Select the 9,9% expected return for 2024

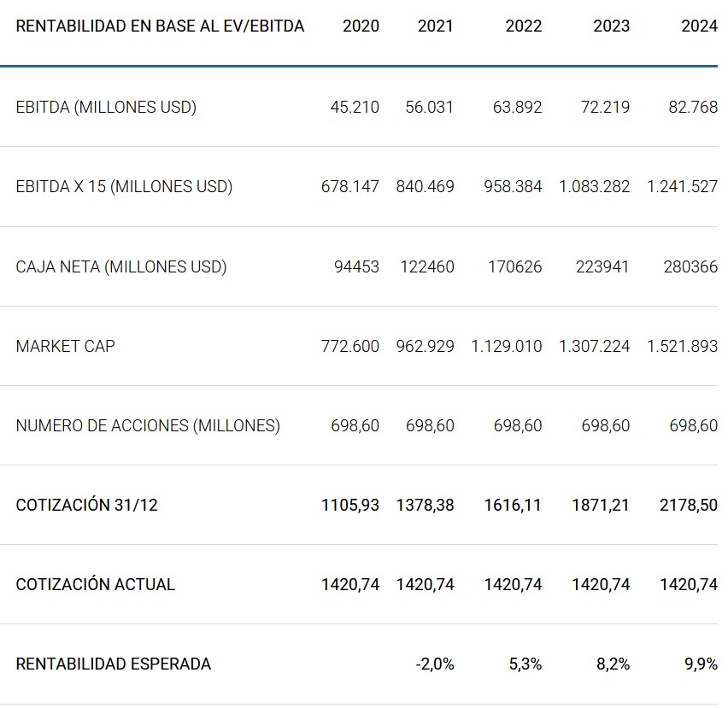pyautogui.click(x=701, y=664)
